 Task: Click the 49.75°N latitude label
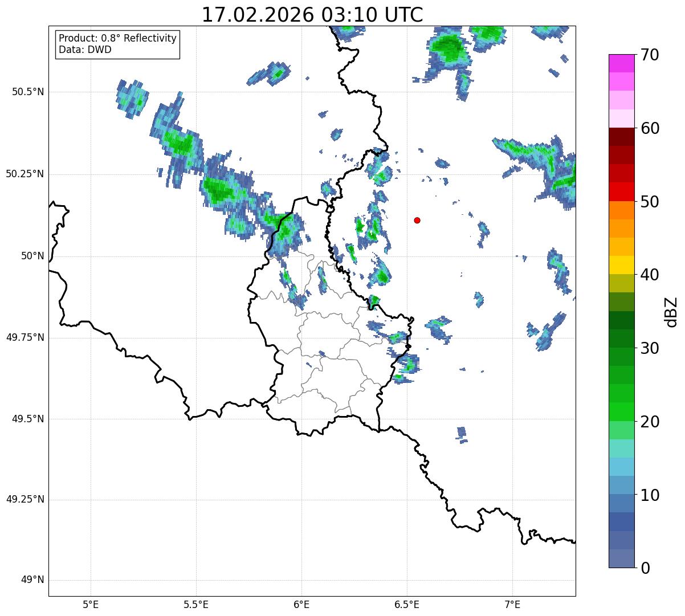pyautogui.click(x=25, y=337)
